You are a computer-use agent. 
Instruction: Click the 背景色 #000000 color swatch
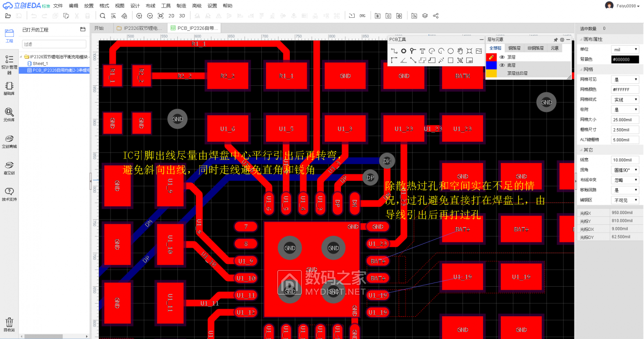pyautogui.click(x=625, y=60)
